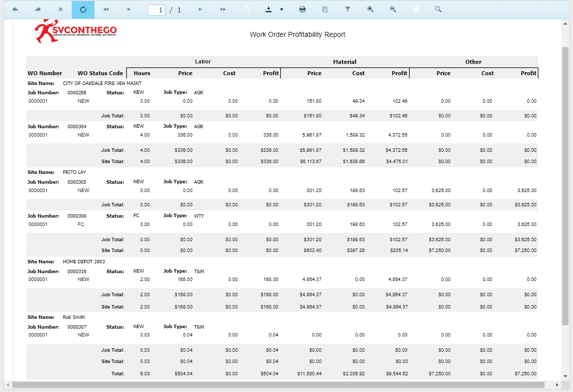Image resolution: width=573 pixels, height=392 pixels.
Task: Click job number 0000305
Action: [77, 182]
